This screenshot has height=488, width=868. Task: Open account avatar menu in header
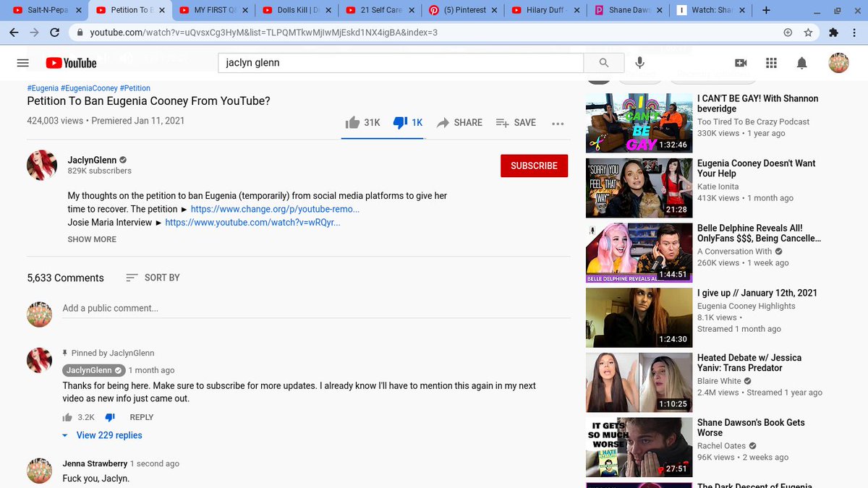pyautogui.click(x=838, y=63)
